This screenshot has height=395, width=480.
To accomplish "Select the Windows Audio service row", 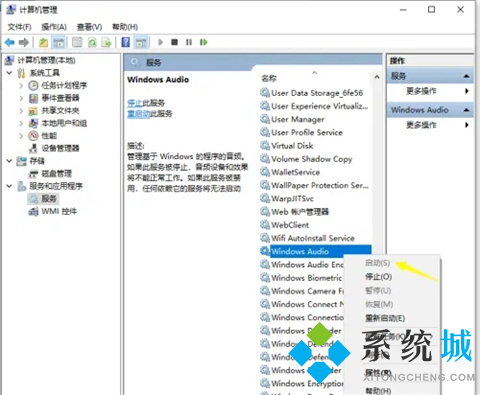I will point(316,251).
